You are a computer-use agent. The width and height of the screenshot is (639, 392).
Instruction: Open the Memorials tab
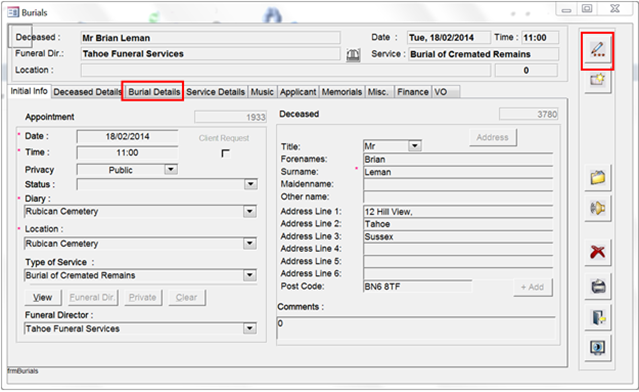click(342, 92)
